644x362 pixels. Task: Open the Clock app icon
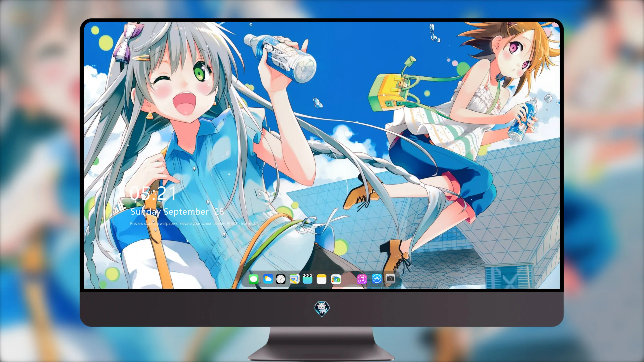(281, 279)
